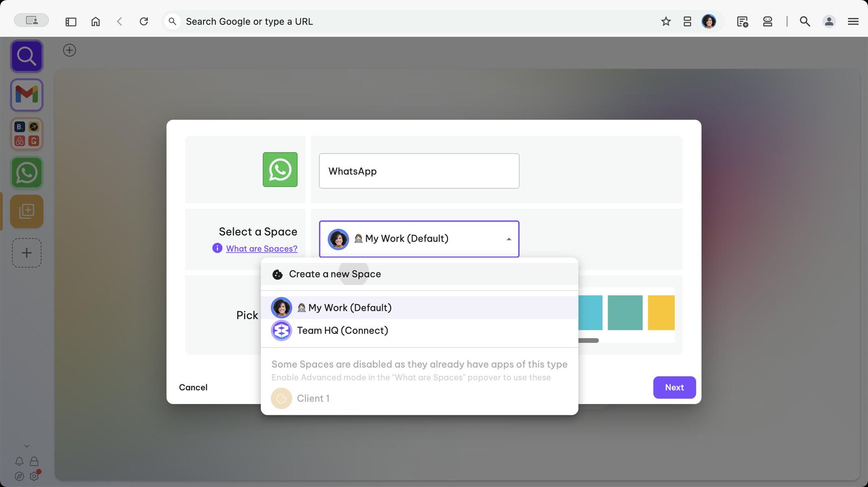The width and height of the screenshot is (868, 487).
Task: Open the Gmail app in the sidebar
Action: [x=27, y=95]
